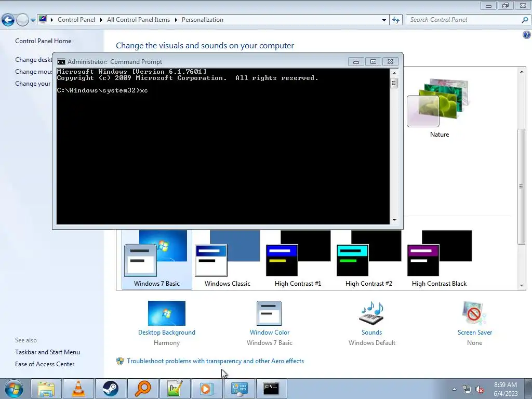This screenshot has height=399, width=532.
Task: Click the search magnifier icon
Action: point(525,20)
